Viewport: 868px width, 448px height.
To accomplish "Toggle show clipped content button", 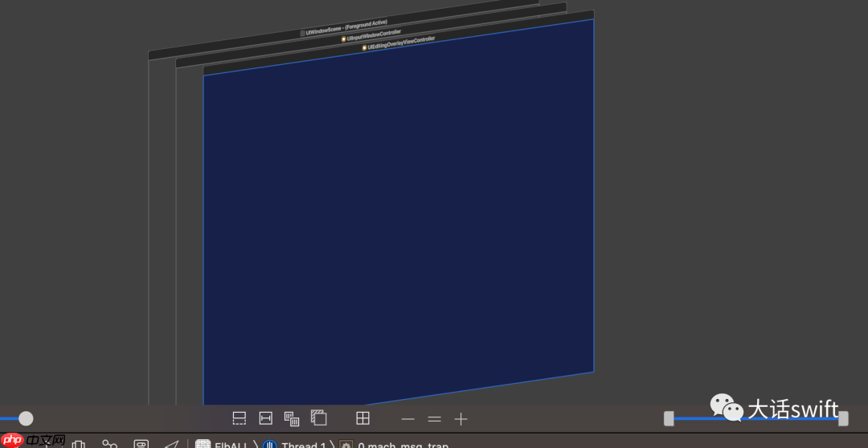I will pos(240,418).
